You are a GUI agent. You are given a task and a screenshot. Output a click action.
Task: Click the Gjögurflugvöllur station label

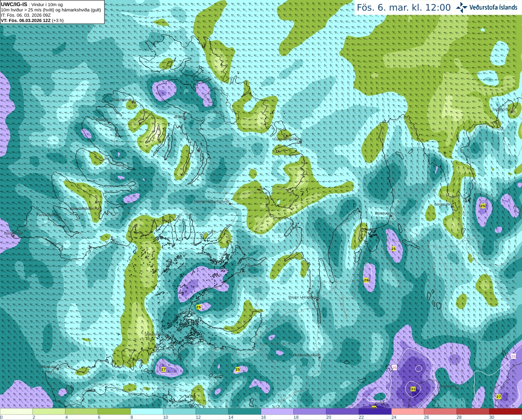pos(287,139)
